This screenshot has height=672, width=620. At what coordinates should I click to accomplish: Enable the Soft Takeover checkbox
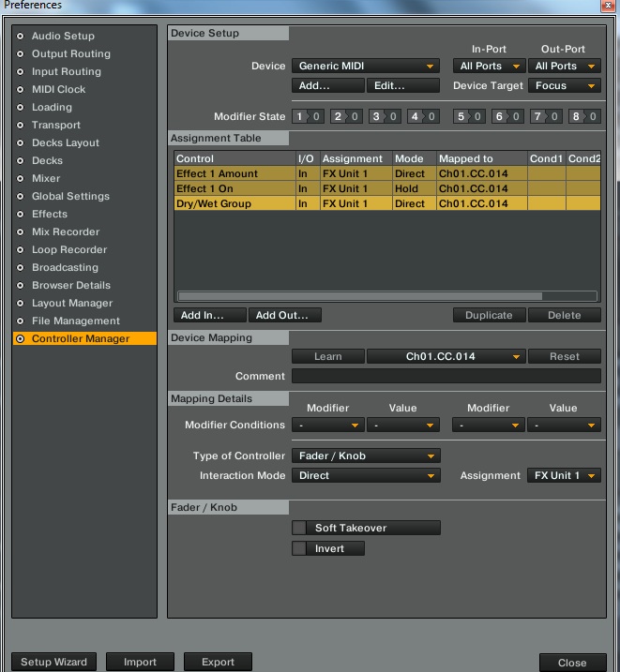(x=299, y=528)
